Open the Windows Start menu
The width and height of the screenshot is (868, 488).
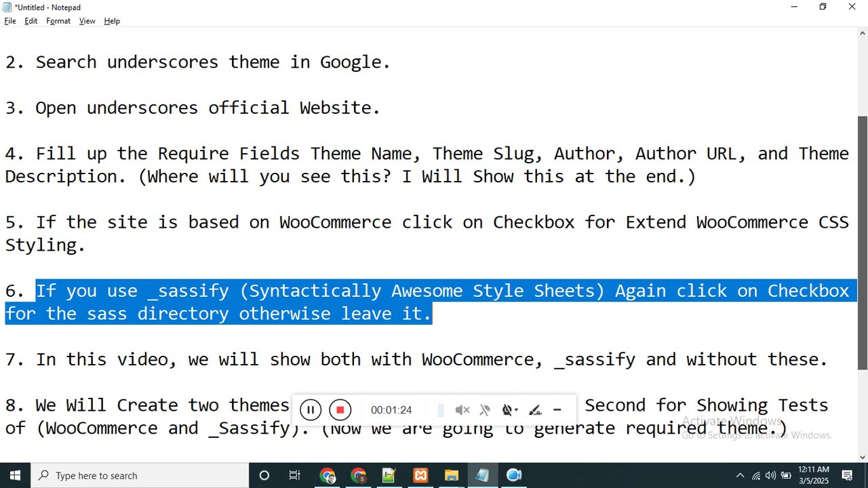point(15,475)
